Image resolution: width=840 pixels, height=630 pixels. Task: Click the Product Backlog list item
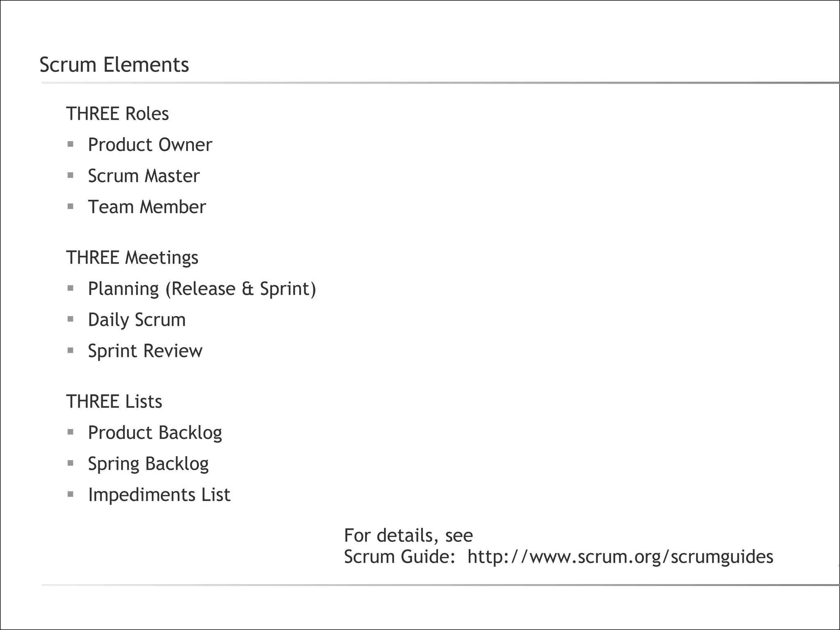pos(155,433)
